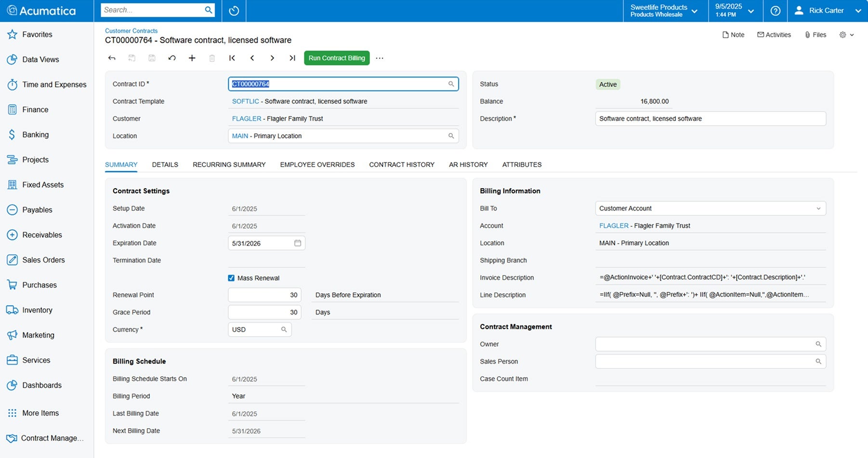Navigate to the last record icon

pos(292,58)
